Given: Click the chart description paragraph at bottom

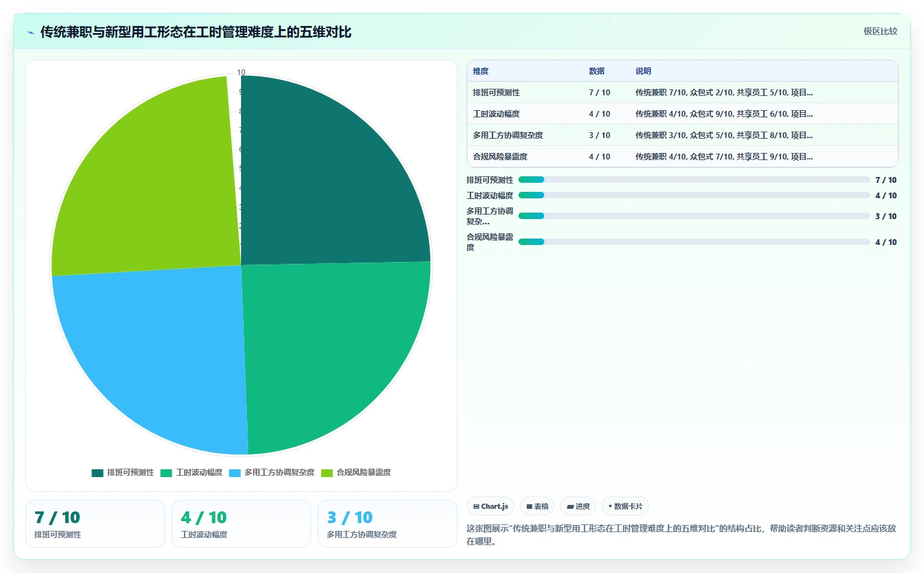Looking at the screenshot, I should (681, 535).
